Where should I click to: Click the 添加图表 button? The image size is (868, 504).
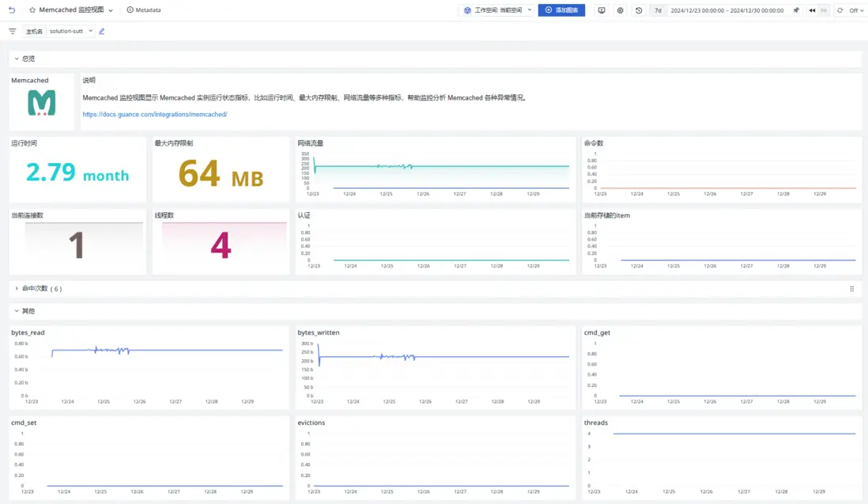(561, 10)
